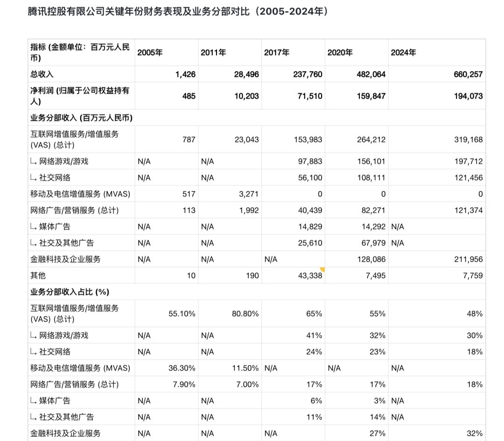Click the 2024年 column header

coord(403,52)
